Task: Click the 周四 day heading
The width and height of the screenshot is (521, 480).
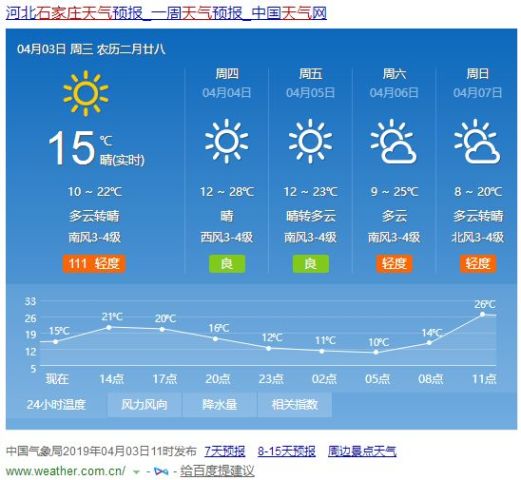Action: pos(227,74)
